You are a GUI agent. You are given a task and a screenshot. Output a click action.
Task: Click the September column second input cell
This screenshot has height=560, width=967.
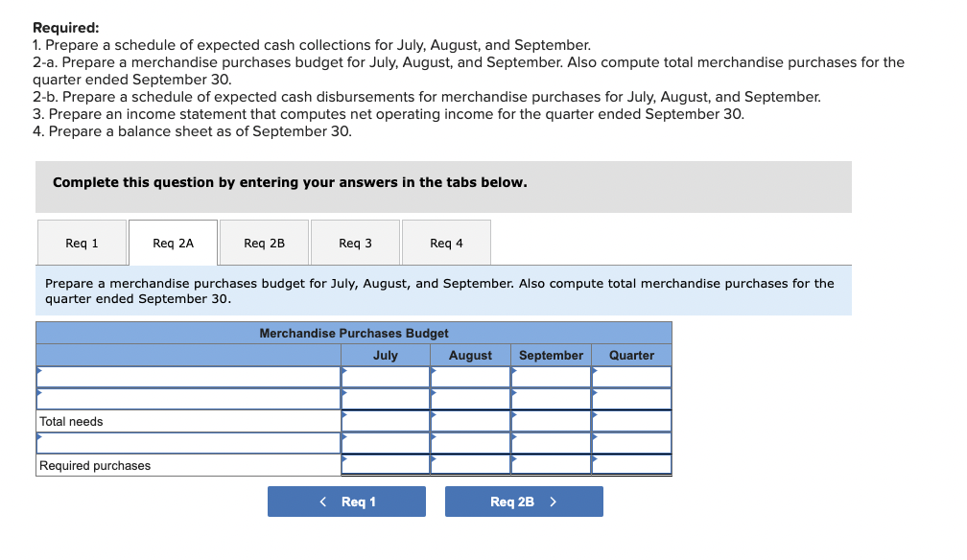pyautogui.click(x=551, y=397)
